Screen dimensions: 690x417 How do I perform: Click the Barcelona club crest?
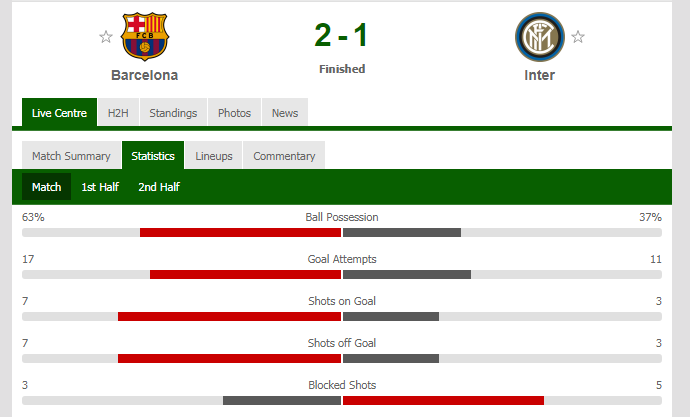[x=145, y=37]
